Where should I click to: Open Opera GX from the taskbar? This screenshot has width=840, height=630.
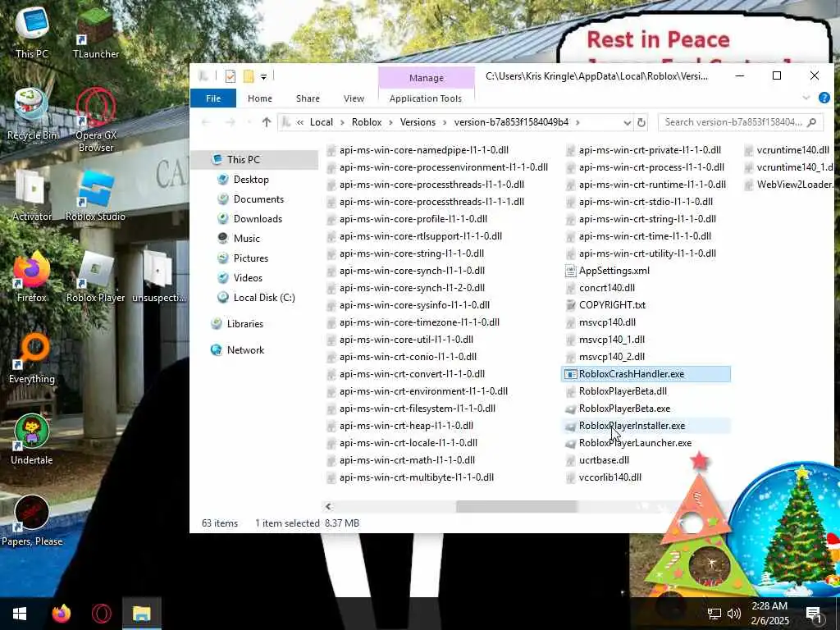pos(102,614)
